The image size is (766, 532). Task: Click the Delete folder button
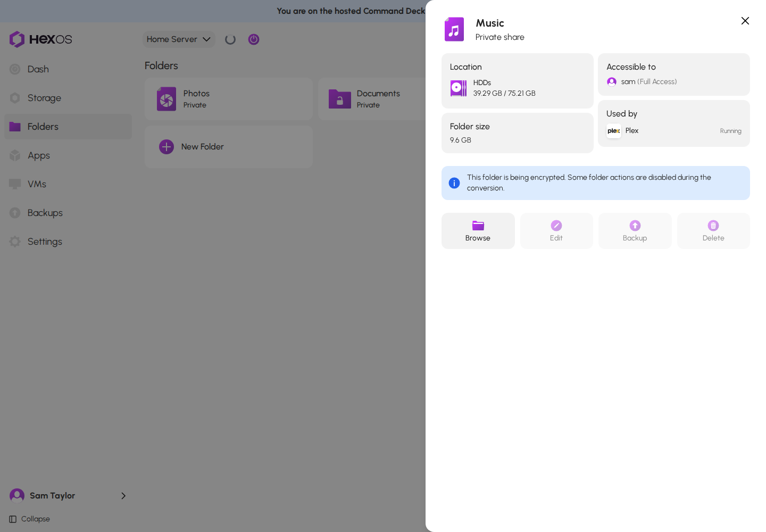point(713,231)
